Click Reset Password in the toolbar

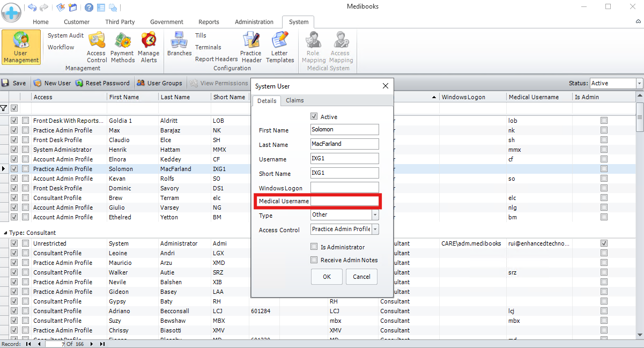[102, 83]
